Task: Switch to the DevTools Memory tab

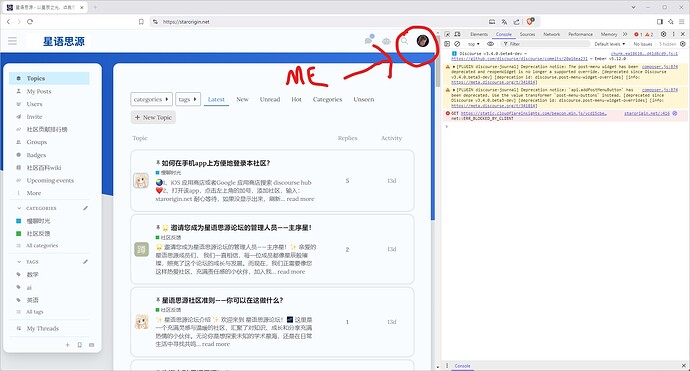Action: click(609, 34)
